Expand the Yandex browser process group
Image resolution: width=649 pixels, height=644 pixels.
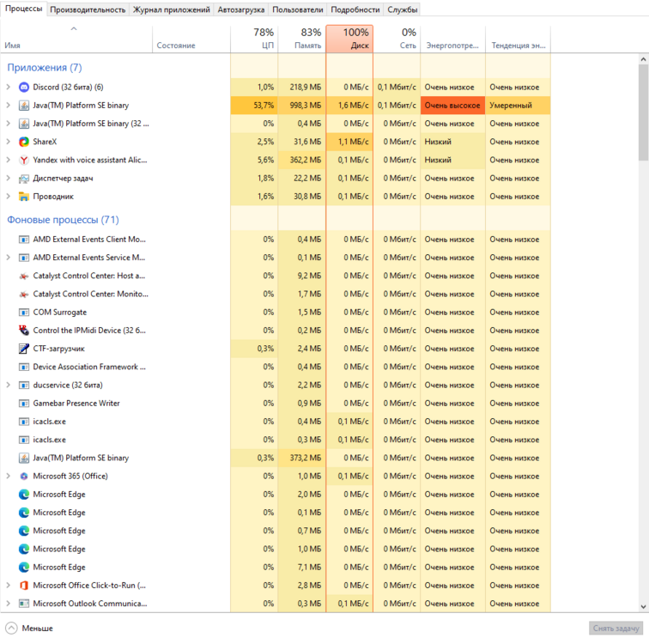point(9,161)
